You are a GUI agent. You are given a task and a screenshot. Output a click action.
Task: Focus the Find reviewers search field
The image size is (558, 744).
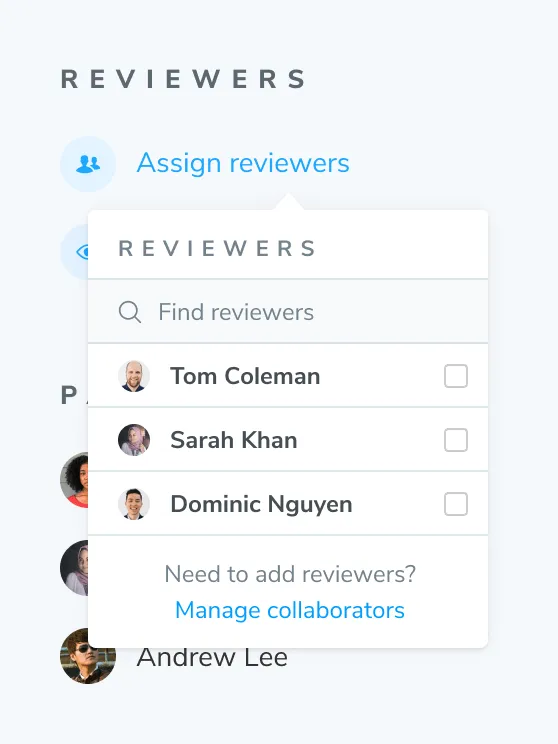tap(288, 312)
